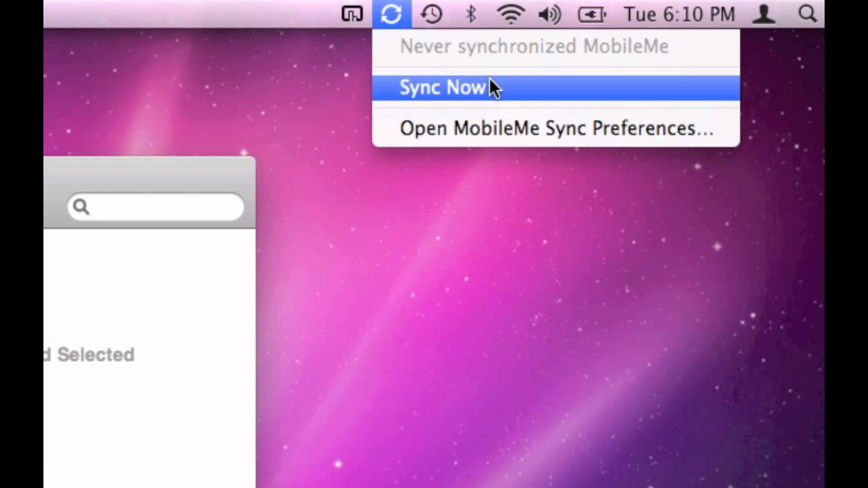Open the Wi-Fi status menu

tap(510, 14)
